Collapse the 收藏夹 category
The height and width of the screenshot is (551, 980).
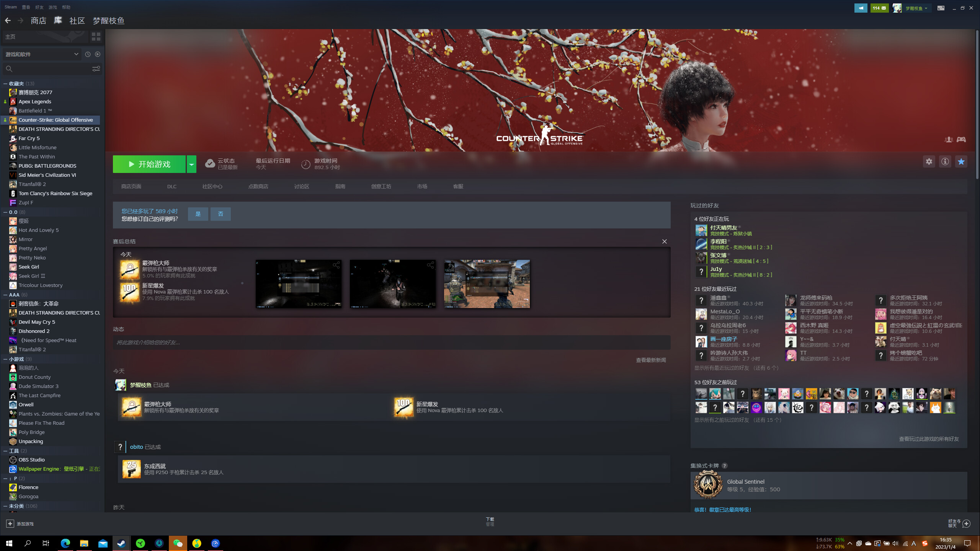pyautogui.click(x=5, y=83)
